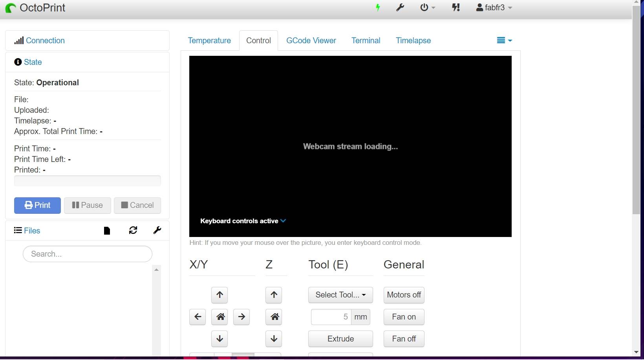Refresh the file list
Image resolution: width=644 pixels, height=360 pixels.
pyautogui.click(x=133, y=230)
